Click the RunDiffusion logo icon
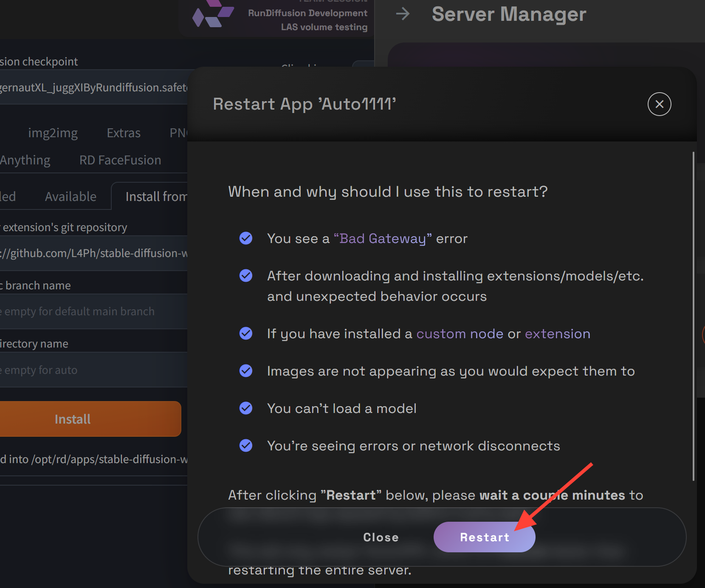The height and width of the screenshot is (588, 705). tap(213, 14)
